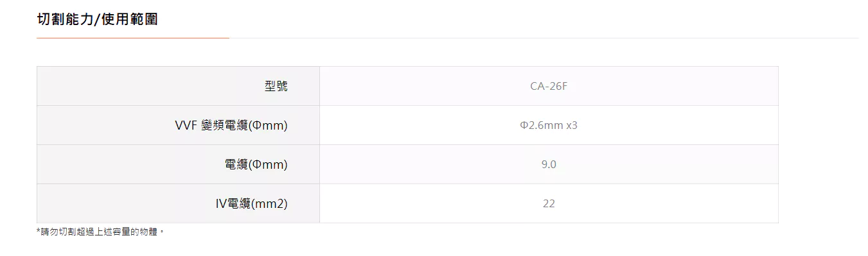This screenshot has height=256, width=868.
Task: Select the 型號 label cell
Action: 178,86
